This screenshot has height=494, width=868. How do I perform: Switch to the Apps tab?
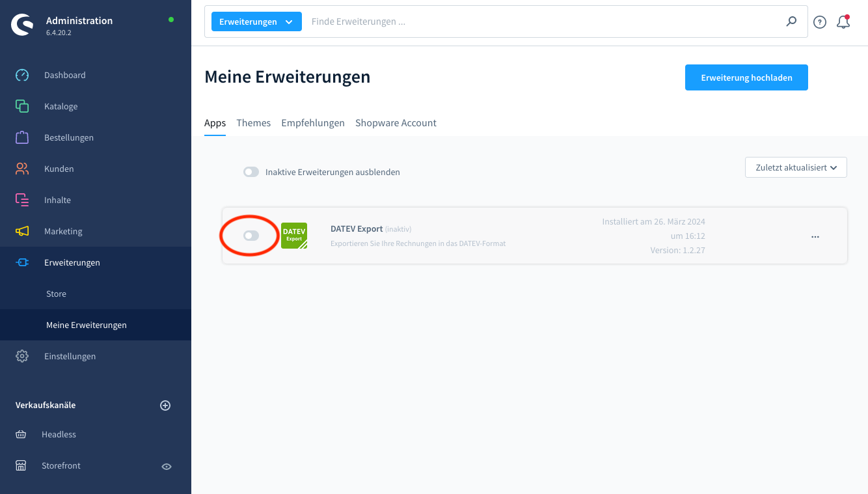pyautogui.click(x=215, y=123)
